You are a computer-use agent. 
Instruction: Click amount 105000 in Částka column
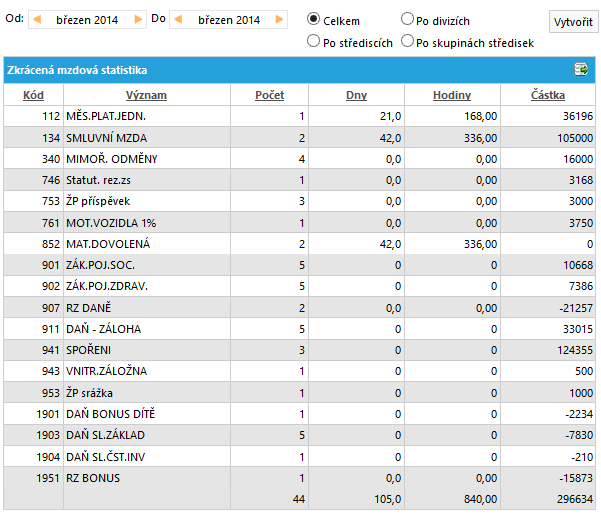[575, 138]
